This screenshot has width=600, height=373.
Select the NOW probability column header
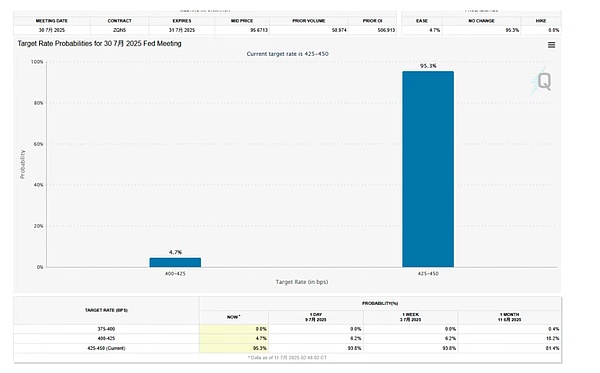click(x=234, y=317)
